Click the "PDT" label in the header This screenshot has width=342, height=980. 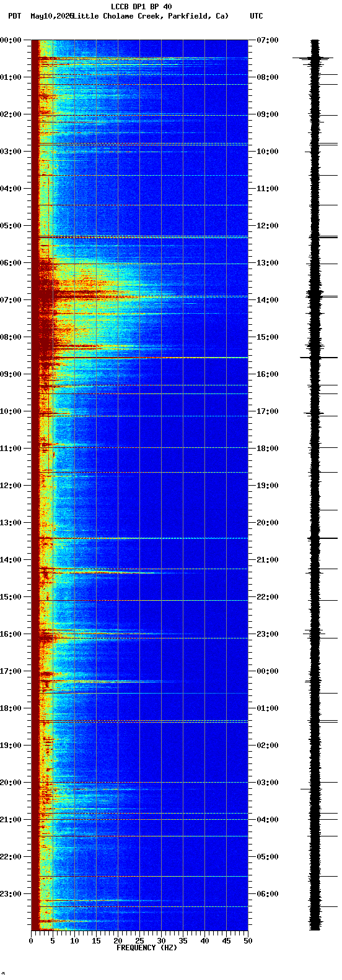pos(14,16)
